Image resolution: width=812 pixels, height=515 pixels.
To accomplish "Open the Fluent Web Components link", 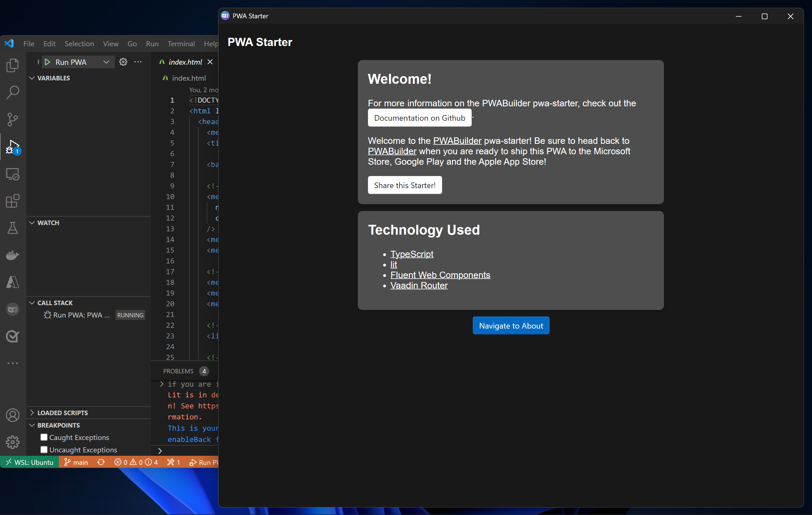I will tap(440, 275).
